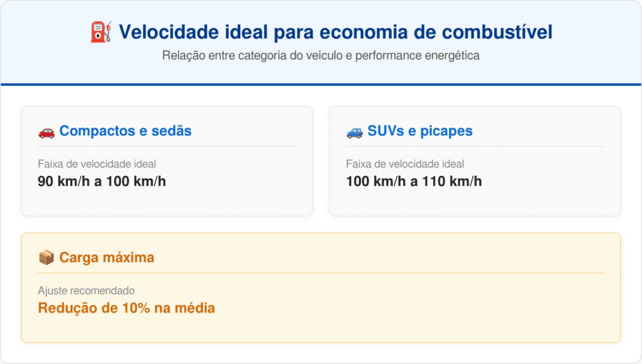
Task: Click the subtitle about categoria do veículo
Action: point(320,56)
